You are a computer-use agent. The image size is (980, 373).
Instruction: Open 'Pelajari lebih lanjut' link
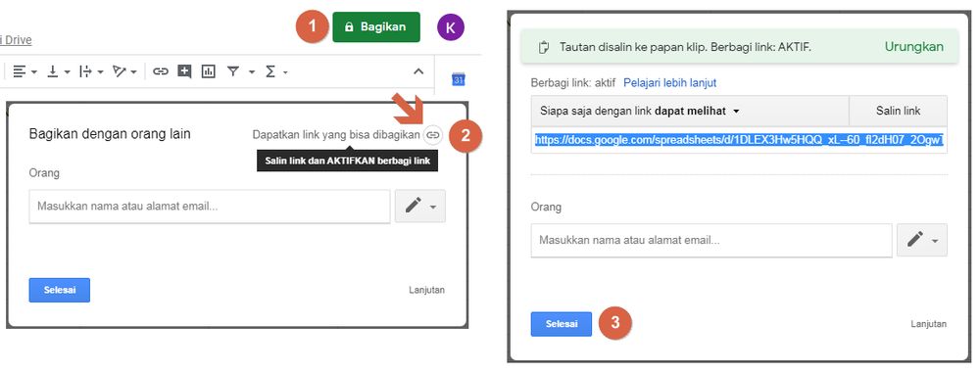670,82
